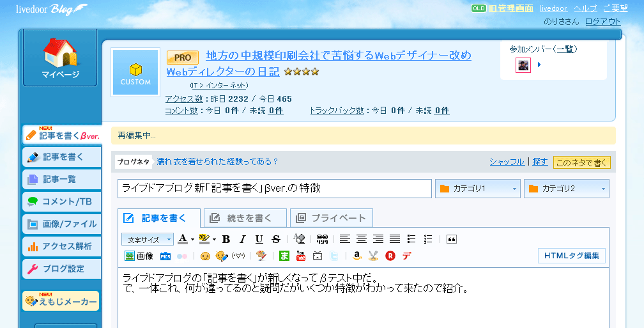
Task: Toggle italic formatting
Action: point(242,239)
